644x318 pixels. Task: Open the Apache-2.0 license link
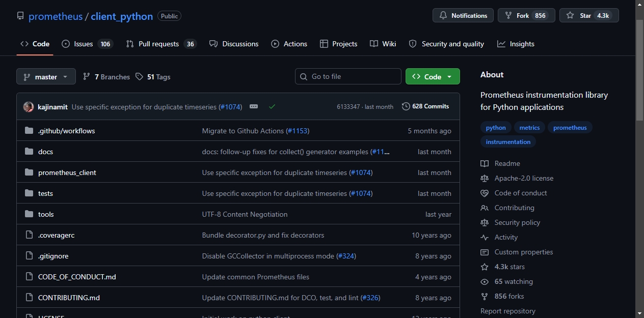(517, 178)
